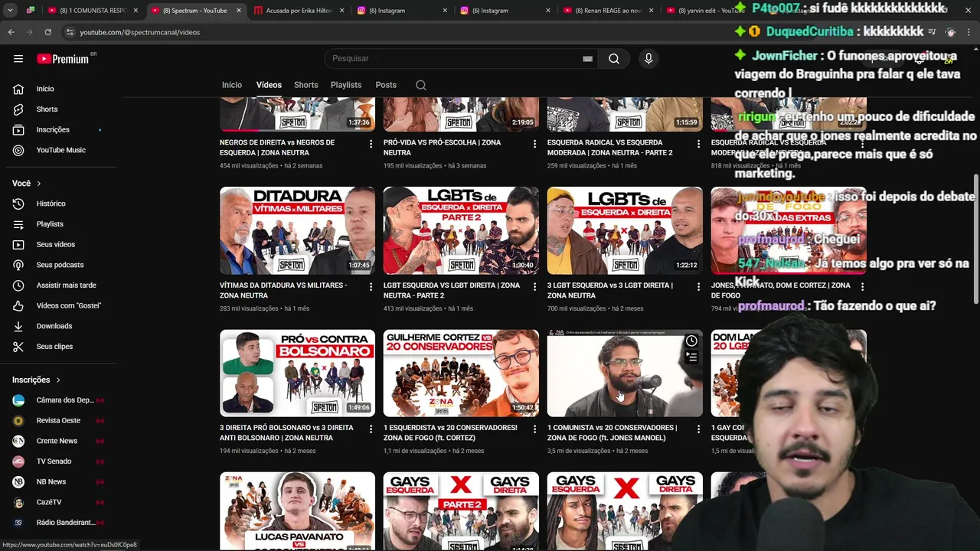
Task: Go to YouTube Premium home logo
Action: 63,59
